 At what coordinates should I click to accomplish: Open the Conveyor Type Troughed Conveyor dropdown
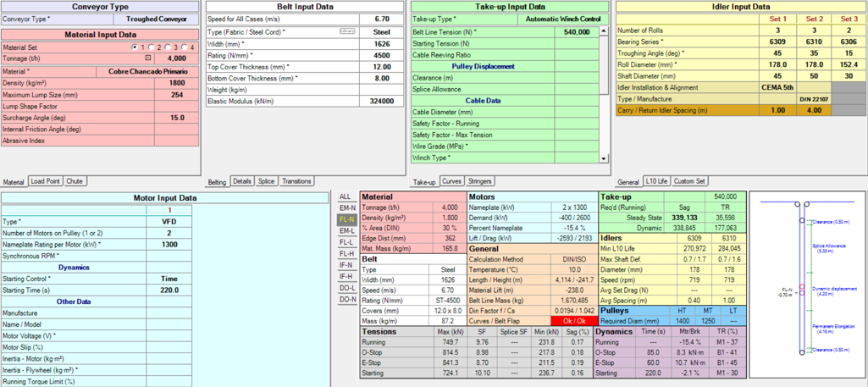pos(155,19)
